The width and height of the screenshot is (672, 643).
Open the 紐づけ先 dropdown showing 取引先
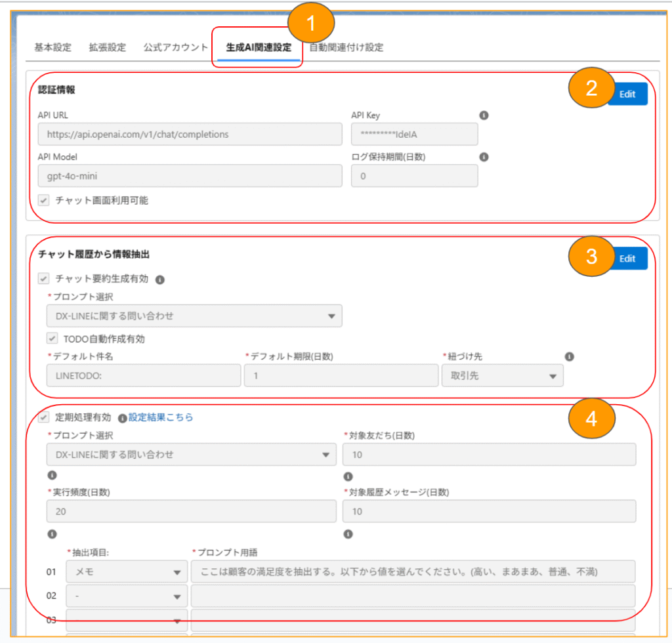(x=502, y=376)
